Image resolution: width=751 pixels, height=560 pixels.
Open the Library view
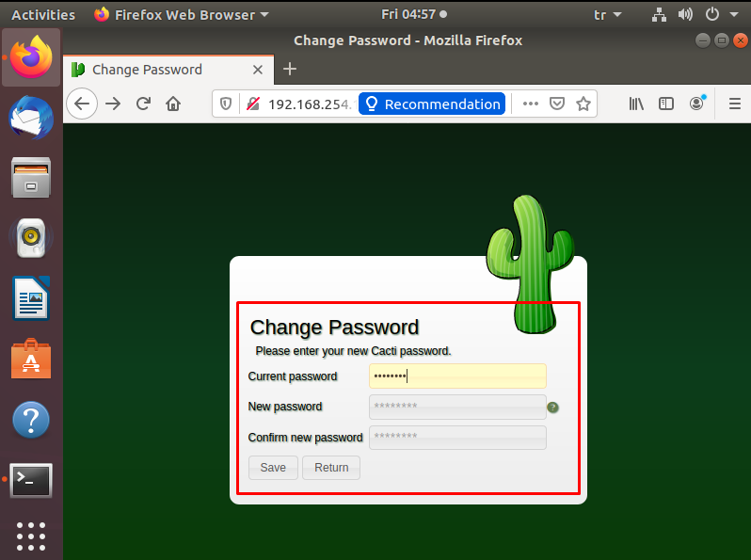(x=636, y=104)
